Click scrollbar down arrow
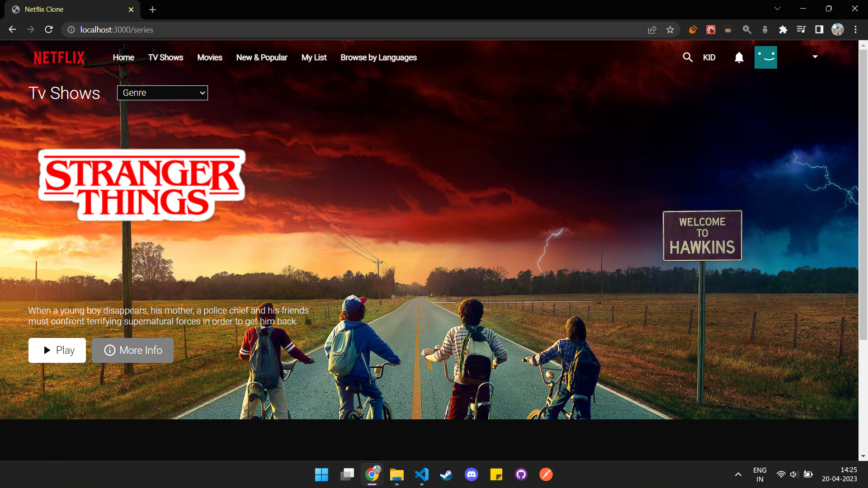The height and width of the screenshot is (488, 868). [x=863, y=456]
